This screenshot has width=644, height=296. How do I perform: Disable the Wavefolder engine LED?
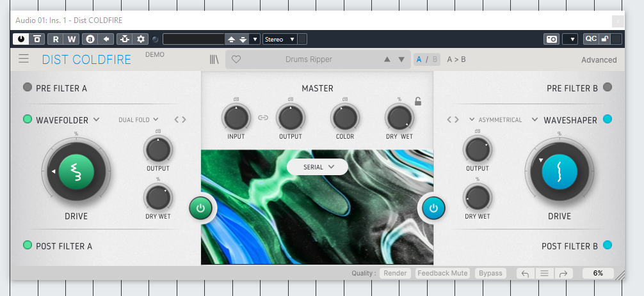[28, 120]
